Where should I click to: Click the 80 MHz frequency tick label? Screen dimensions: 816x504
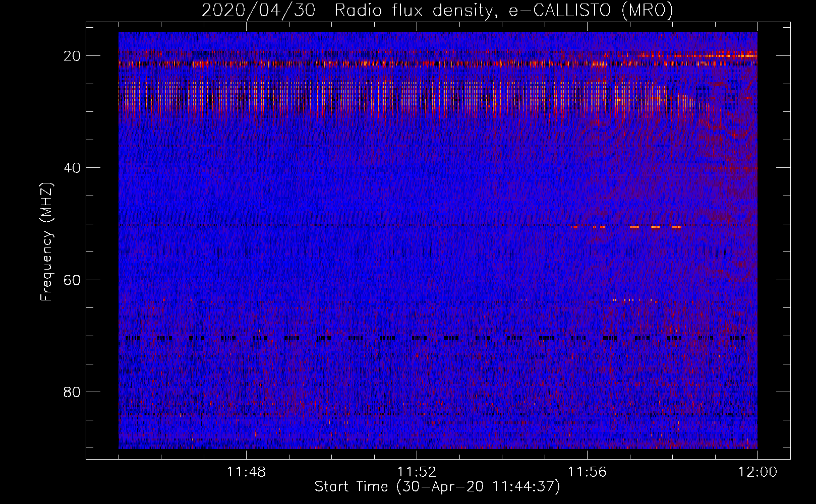click(72, 392)
